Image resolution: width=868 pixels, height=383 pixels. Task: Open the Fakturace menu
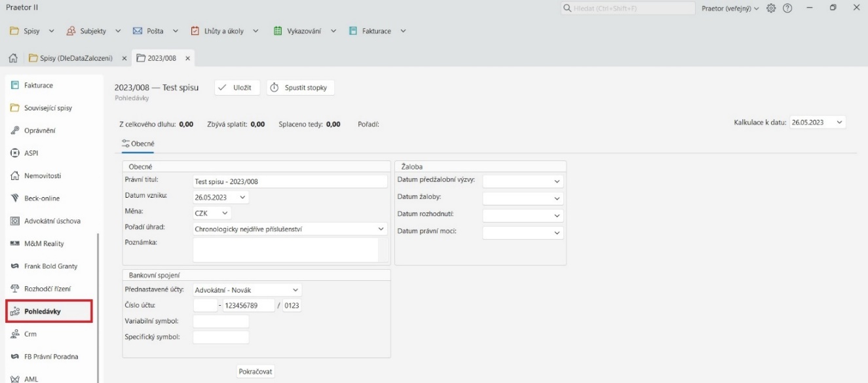[377, 31]
